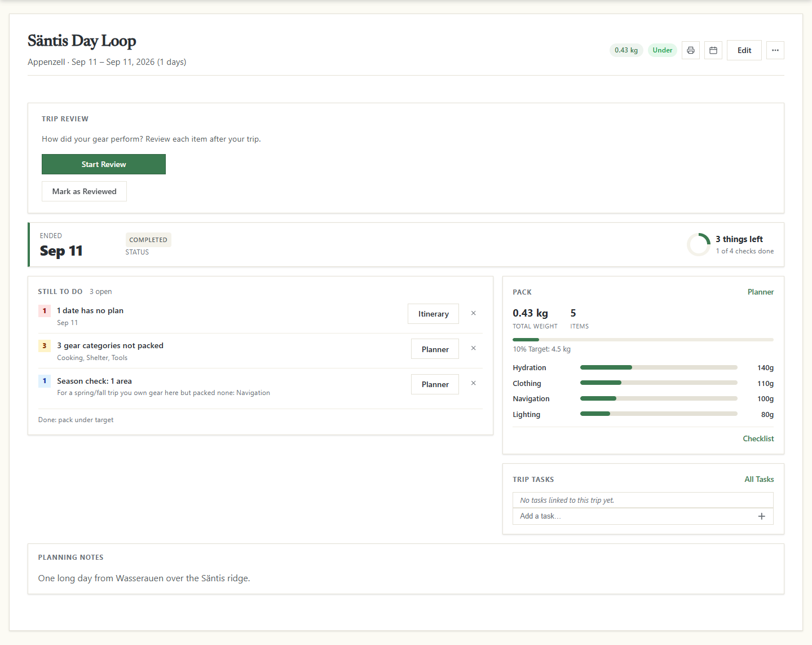The width and height of the screenshot is (812, 645).
Task: Open the Checklist link
Action: click(x=758, y=438)
